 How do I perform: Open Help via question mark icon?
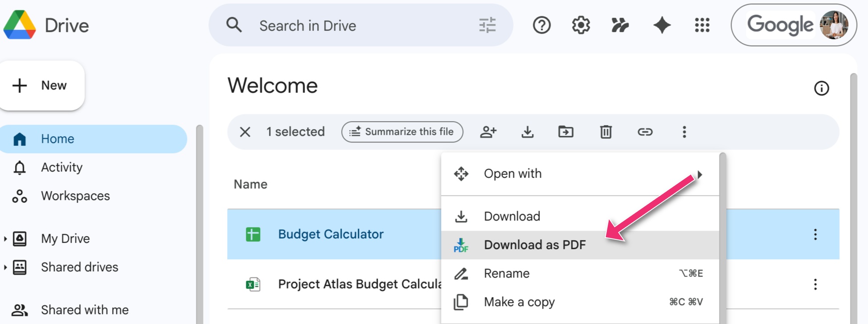click(541, 25)
